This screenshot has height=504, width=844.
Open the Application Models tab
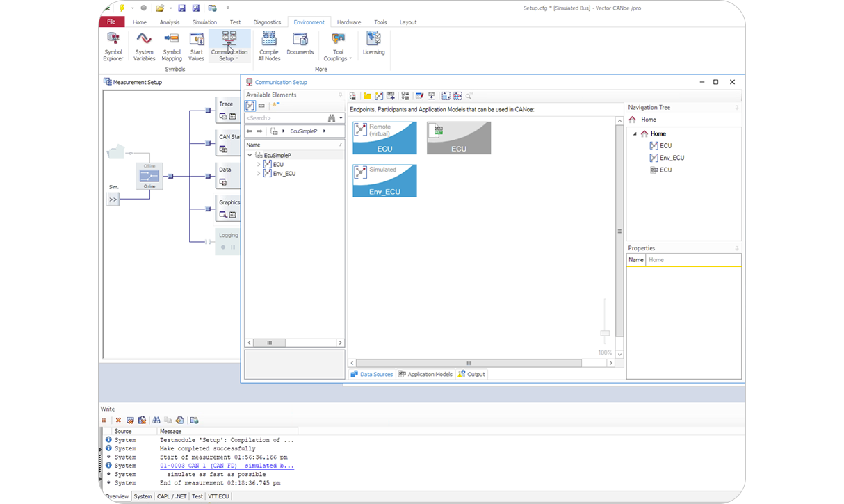pos(425,374)
